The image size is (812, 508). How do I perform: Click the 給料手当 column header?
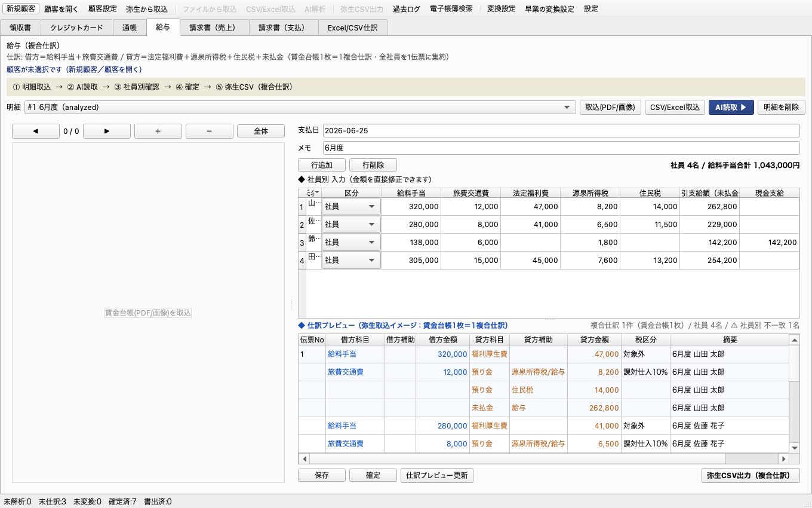(x=411, y=193)
